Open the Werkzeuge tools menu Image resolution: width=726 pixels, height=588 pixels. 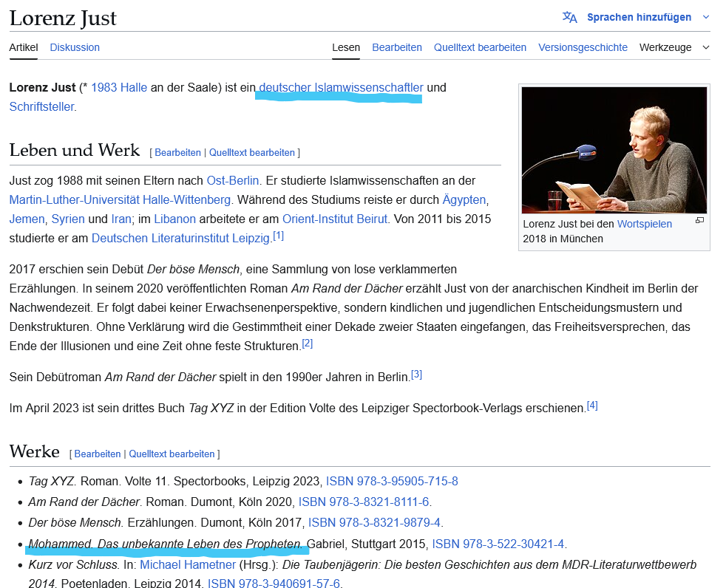pos(665,48)
